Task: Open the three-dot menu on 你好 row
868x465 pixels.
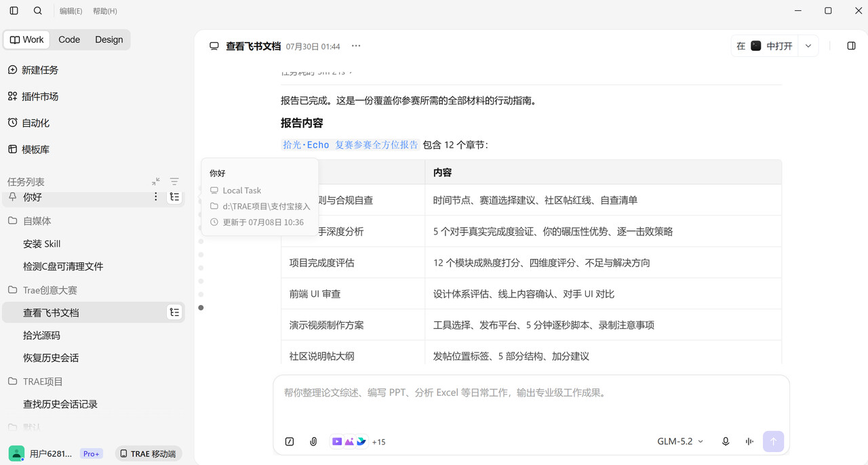Action: pos(155,197)
